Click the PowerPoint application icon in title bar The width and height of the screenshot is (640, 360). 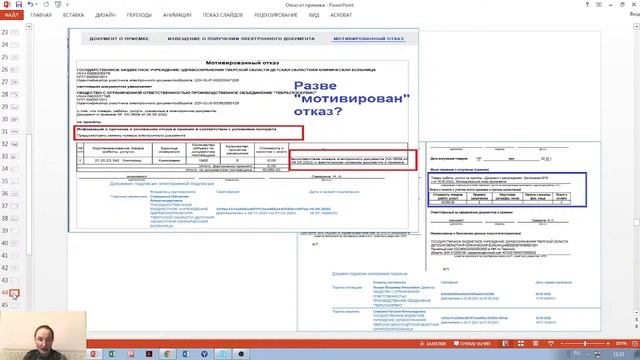pyautogui.click(x=7, y=4)
